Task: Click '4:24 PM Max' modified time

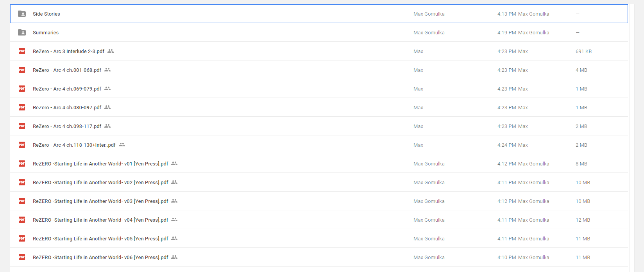Action: pyautogui.click(x=513, y=145)
